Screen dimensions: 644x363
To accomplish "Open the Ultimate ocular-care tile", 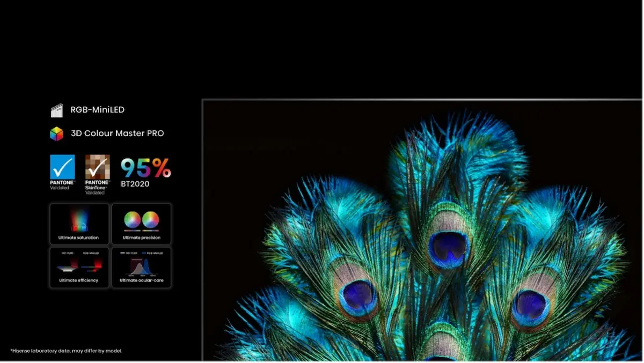I will (142, 267).
